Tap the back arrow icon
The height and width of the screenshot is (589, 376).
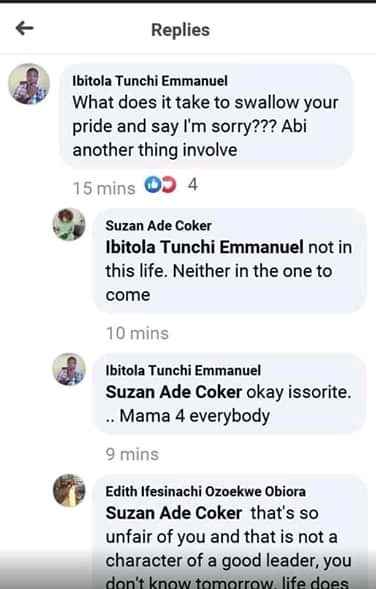[25, 28]
